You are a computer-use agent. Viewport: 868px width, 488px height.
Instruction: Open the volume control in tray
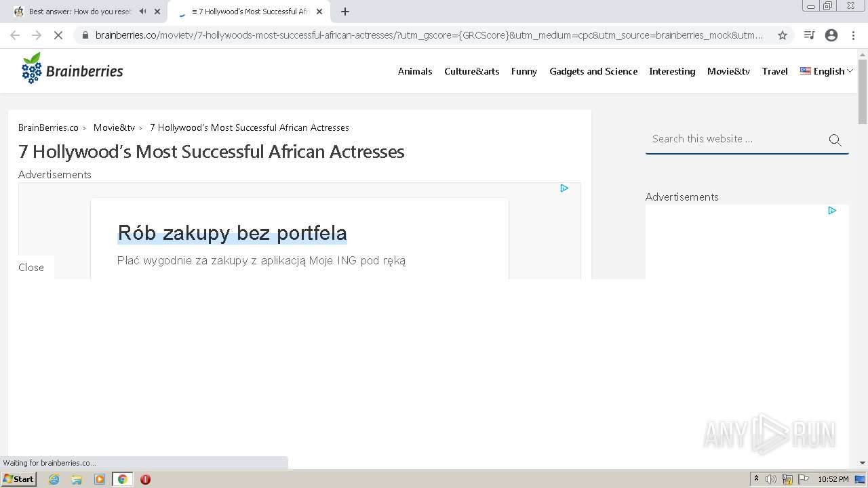point(771,479)
